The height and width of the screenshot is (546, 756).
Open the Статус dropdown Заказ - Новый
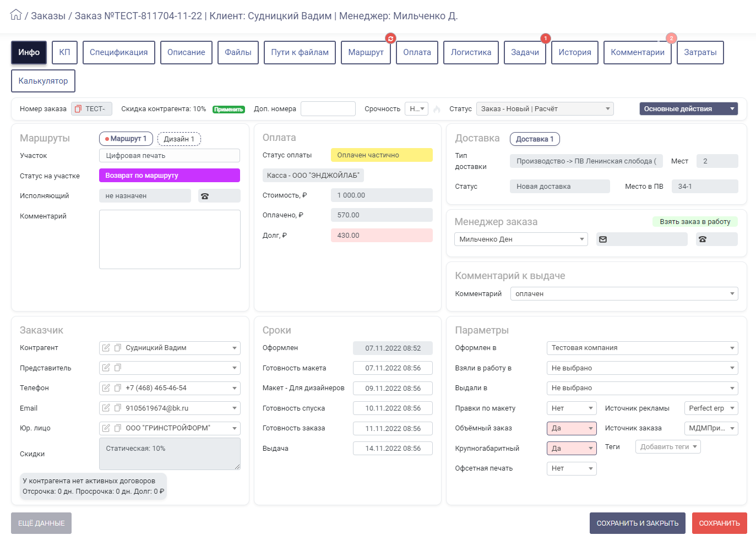point(545,109)
